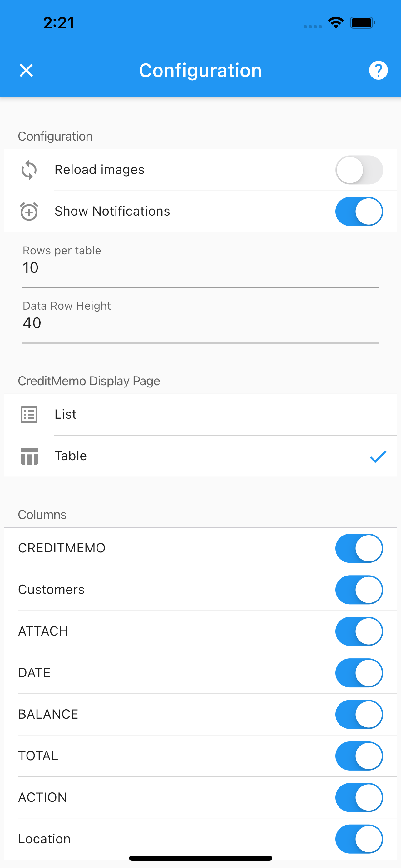Hide the ATTACH column

click(x=359, y=631)
